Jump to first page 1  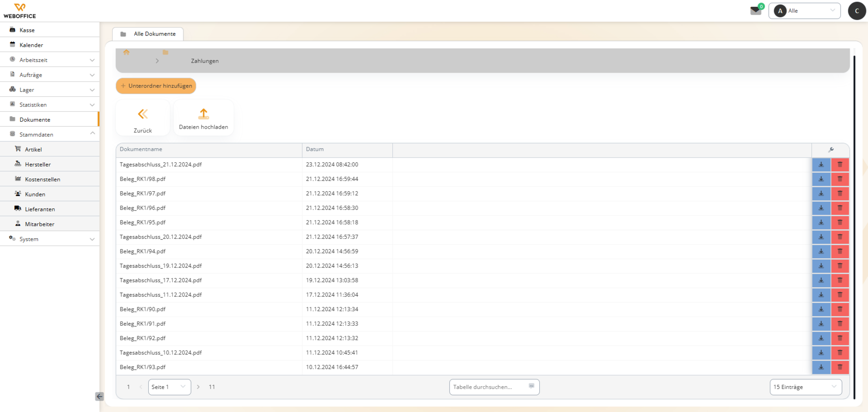[128, 387]
